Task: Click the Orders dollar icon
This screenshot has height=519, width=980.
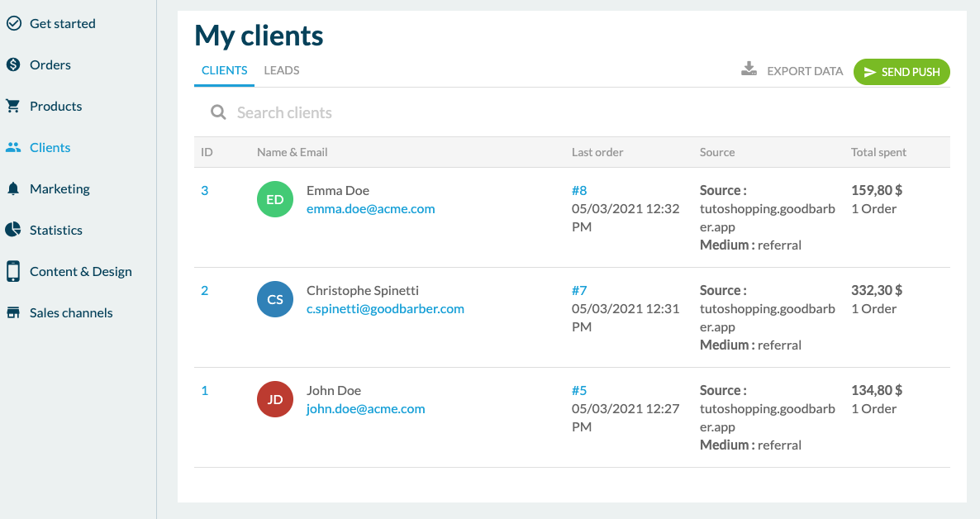Action: pyautogui.click(x=13, y=64)
